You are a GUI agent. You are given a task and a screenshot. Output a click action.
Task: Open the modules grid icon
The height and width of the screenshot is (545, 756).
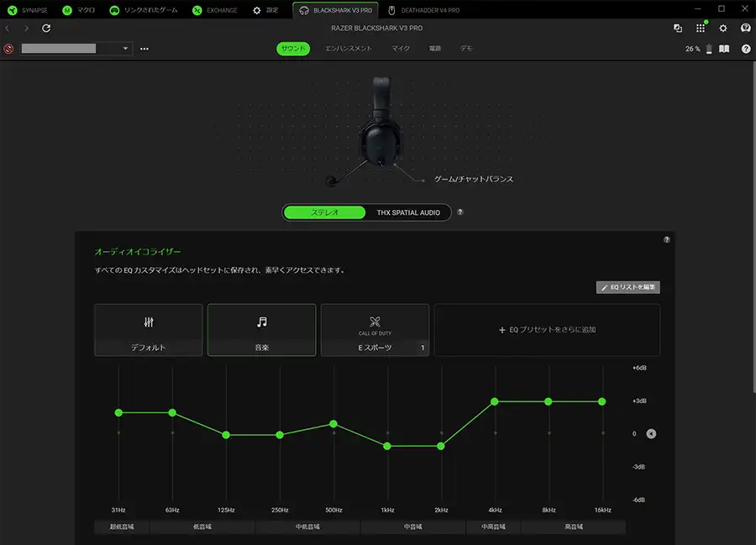tap(701, 29)
